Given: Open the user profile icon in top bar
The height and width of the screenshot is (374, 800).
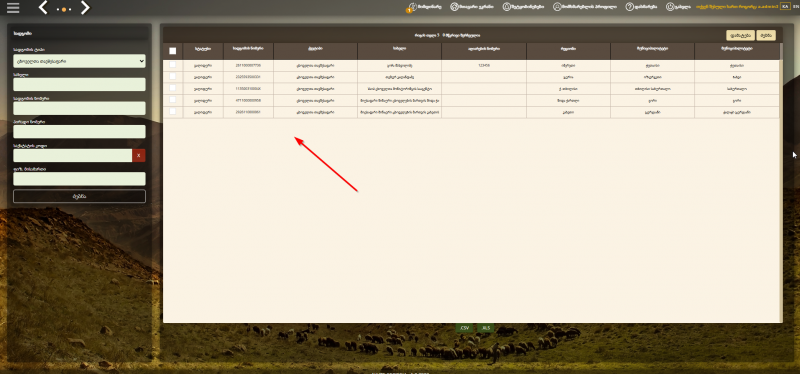Looking at the screenshot, I should tap(557, 7).
